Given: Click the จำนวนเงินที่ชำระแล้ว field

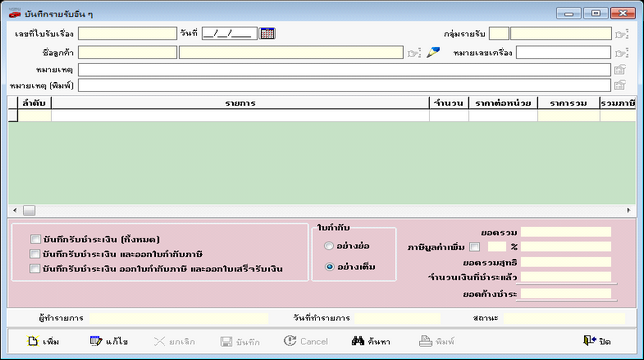Looking at the screenshot, I should (x=566, y=277).
